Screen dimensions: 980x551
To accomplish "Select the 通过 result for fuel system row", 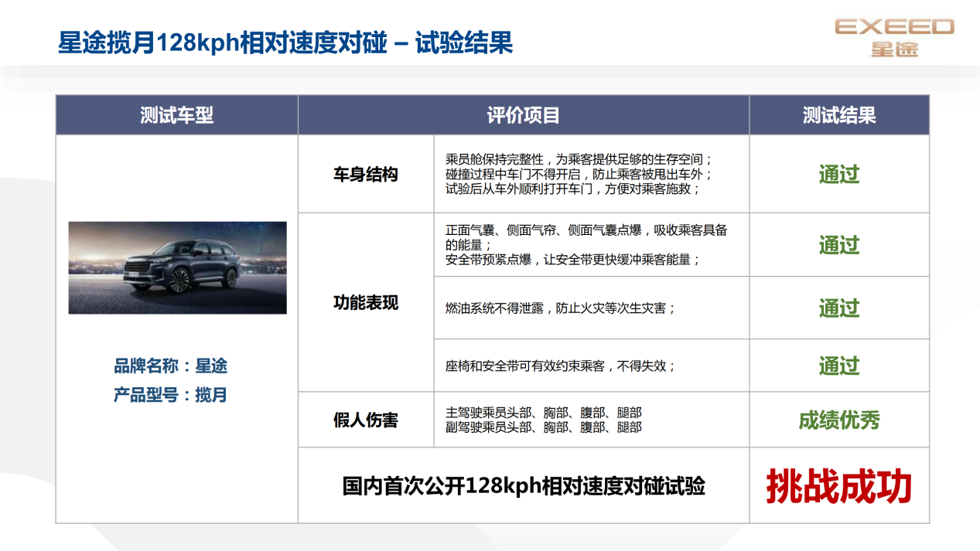I will [x=839, y=308].
